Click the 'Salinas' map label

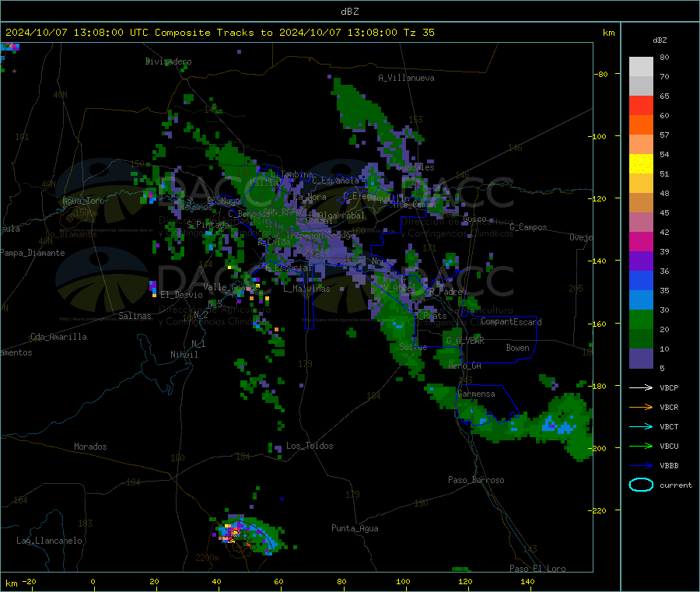[x=135, y=316]
